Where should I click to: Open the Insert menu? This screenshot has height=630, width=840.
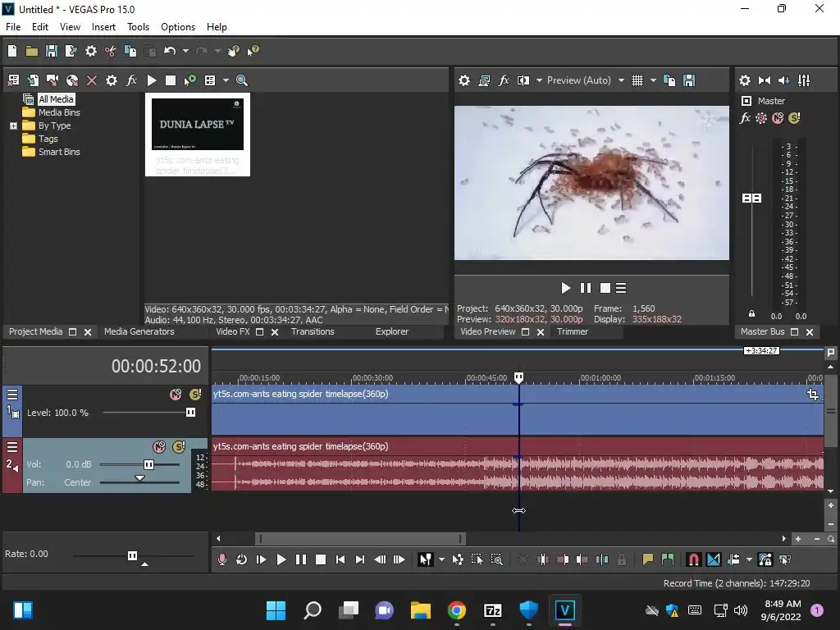[x=103, y=27]
